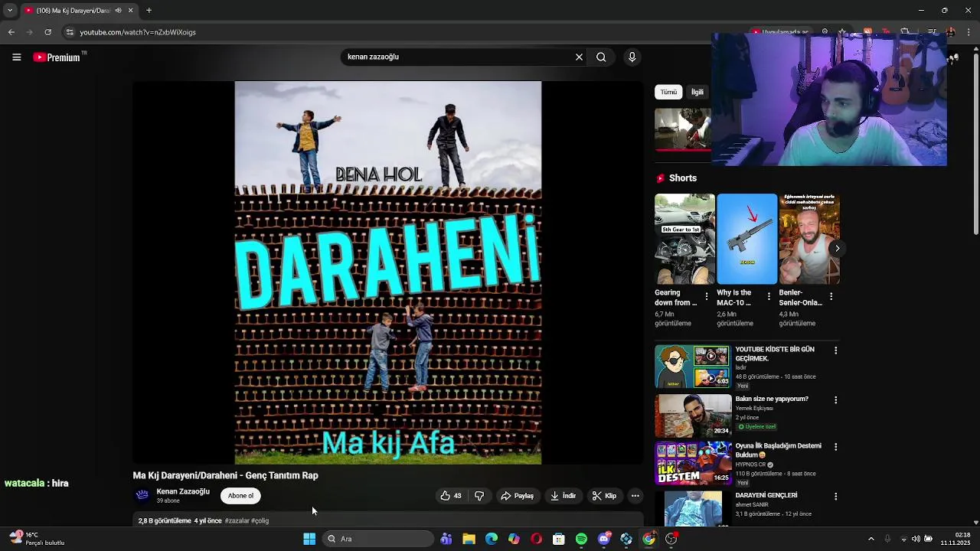The image size is (980, 551).
Task: Select the İlgili filter chip
Action: tap(697, 92)
